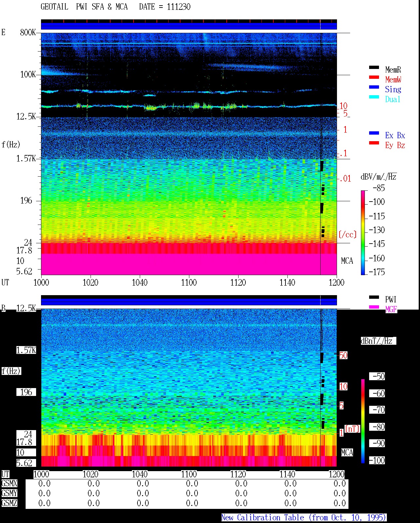Click the MCA label beside the B panel
420x523 pixels.
tap(347, 452)
